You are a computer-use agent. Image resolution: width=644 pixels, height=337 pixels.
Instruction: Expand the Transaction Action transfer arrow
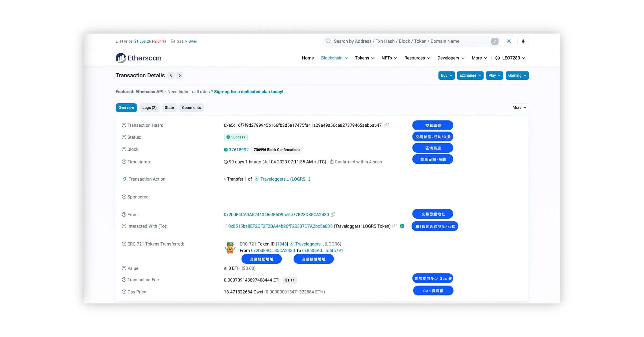[x=225, y=179]
